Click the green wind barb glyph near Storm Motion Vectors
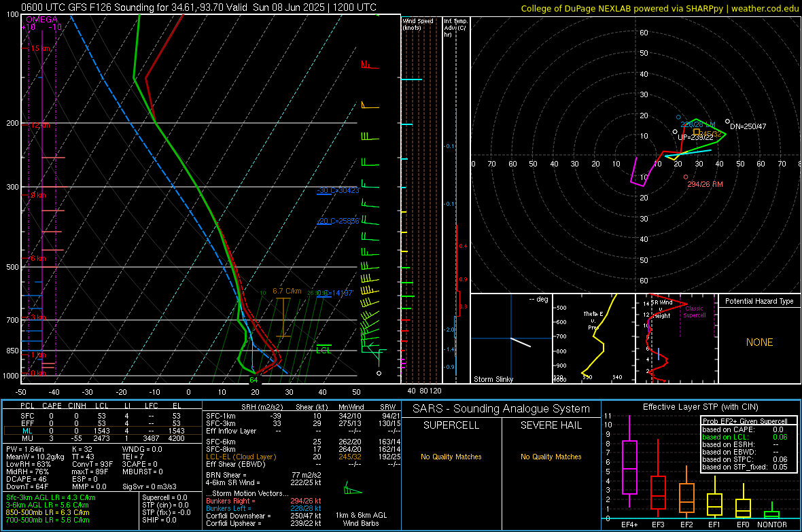This screenshot has height=532, width=802. pyautogui.click(x=353, y=489)
